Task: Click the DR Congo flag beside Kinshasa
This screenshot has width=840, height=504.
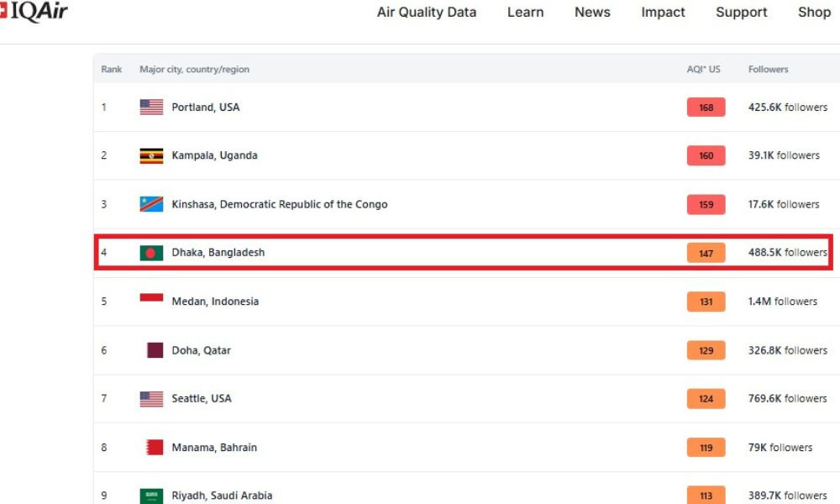Action: point(151,204)
